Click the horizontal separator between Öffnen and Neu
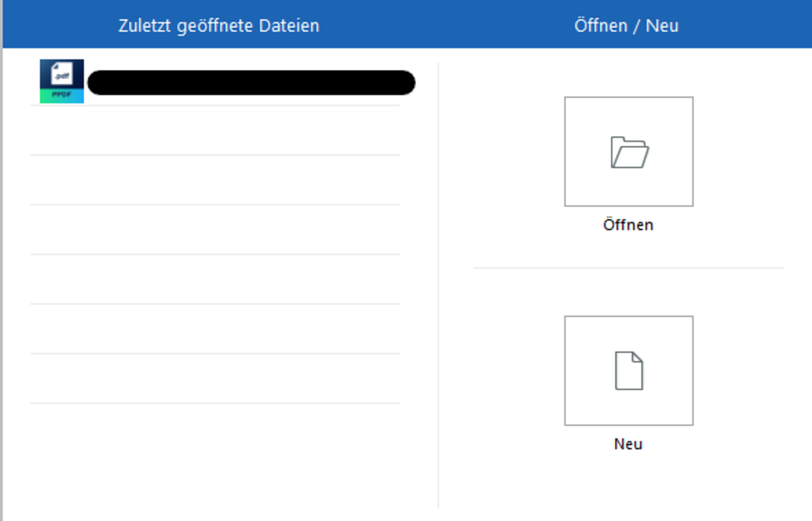 tap(628, 268)
